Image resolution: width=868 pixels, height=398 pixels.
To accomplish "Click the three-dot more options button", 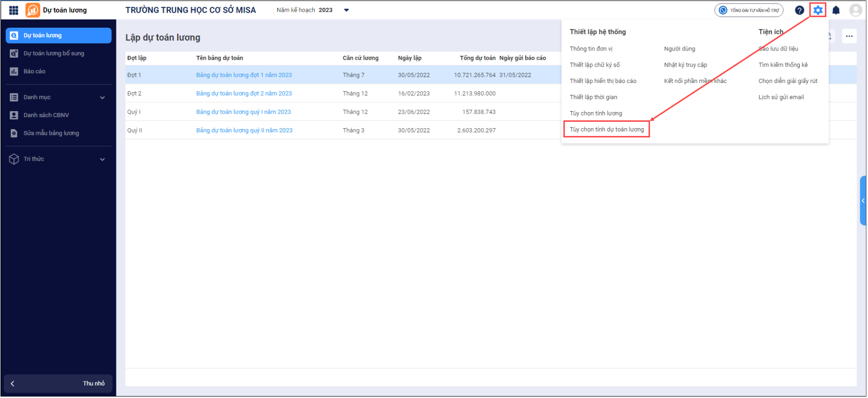I will pos(849,36).
